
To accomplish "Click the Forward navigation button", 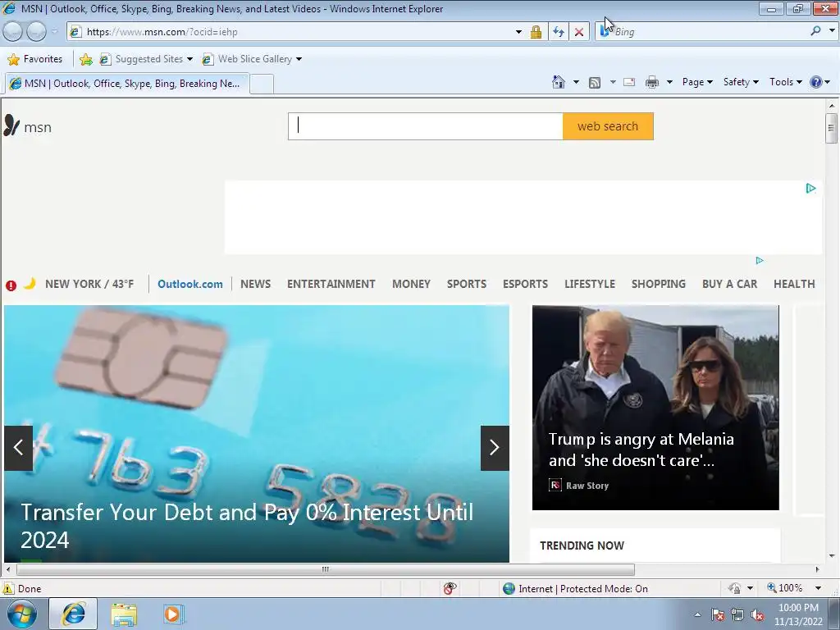I will tap(36, 32).
